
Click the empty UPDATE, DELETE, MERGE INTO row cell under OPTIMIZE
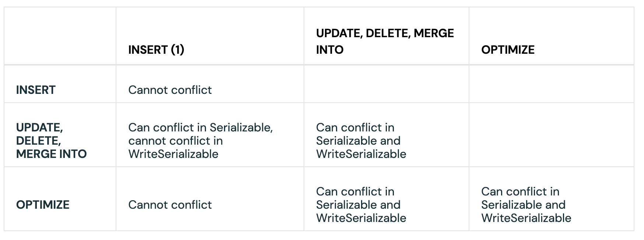click(551, 135)
